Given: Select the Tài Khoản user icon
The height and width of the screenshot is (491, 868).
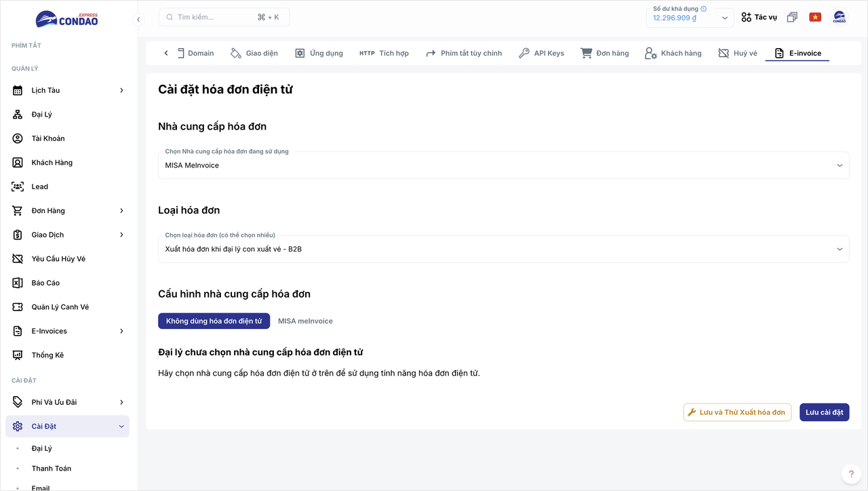Looking at the screenshot, I should pos(18,138).
